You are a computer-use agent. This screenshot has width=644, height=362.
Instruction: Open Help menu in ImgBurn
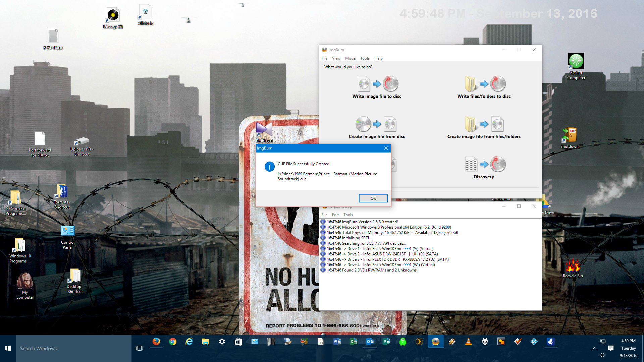(x=378, y=58)
